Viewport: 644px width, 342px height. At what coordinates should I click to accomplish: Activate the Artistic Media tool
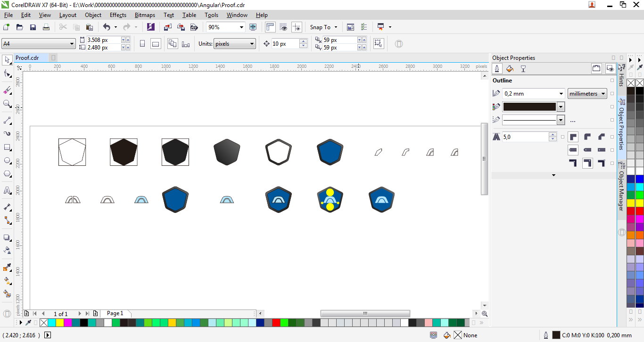click(x=7, y=134)
